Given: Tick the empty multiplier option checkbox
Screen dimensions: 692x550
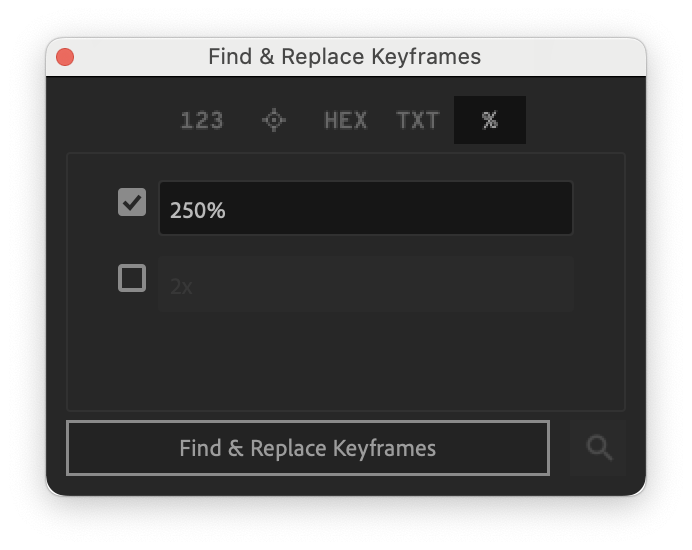Looking at the screenshot, I should (x=132, y=278).
